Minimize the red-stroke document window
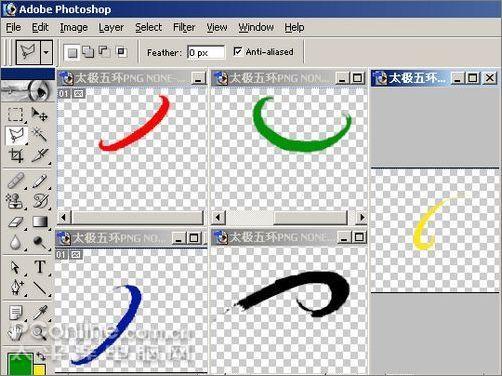Screen dimensions: 502x376 click(x=199, y=79)
